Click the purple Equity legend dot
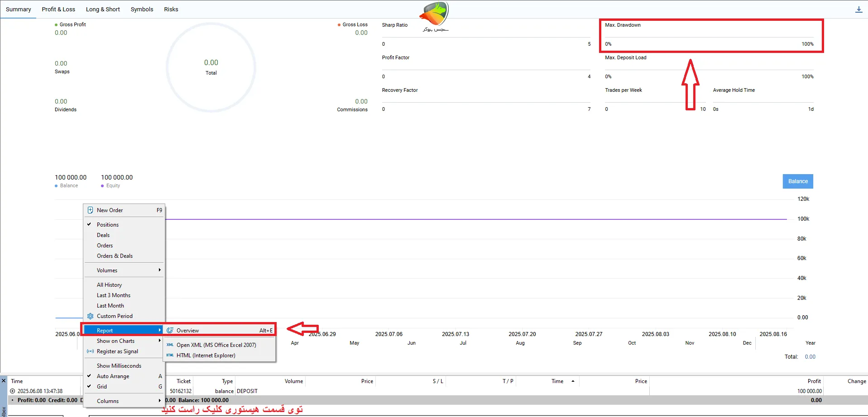 click(x=102, y=186)
